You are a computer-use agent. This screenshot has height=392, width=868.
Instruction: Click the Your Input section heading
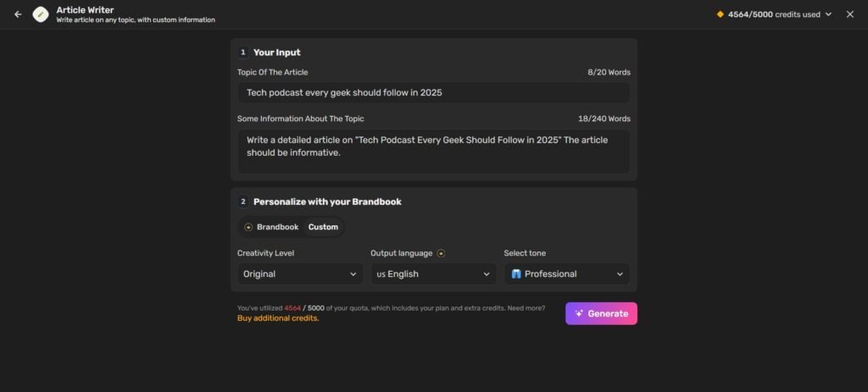coord(277,52)
